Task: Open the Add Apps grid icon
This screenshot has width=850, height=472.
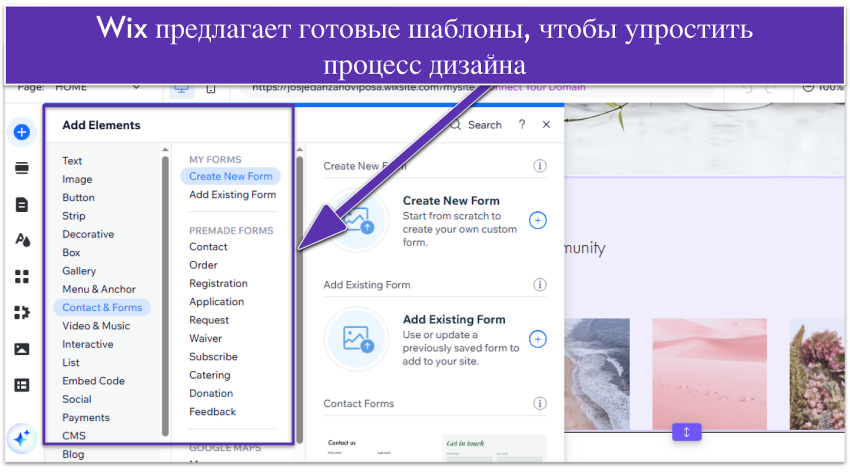Action: pos(22,276)
